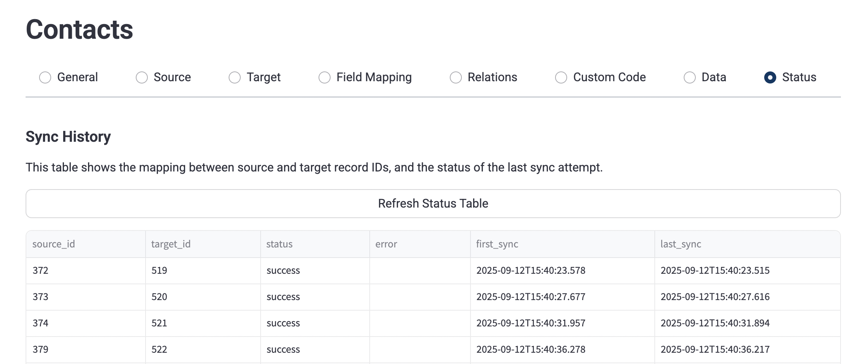
Task: Click the error column header
Action: click(x=420, y=244)
